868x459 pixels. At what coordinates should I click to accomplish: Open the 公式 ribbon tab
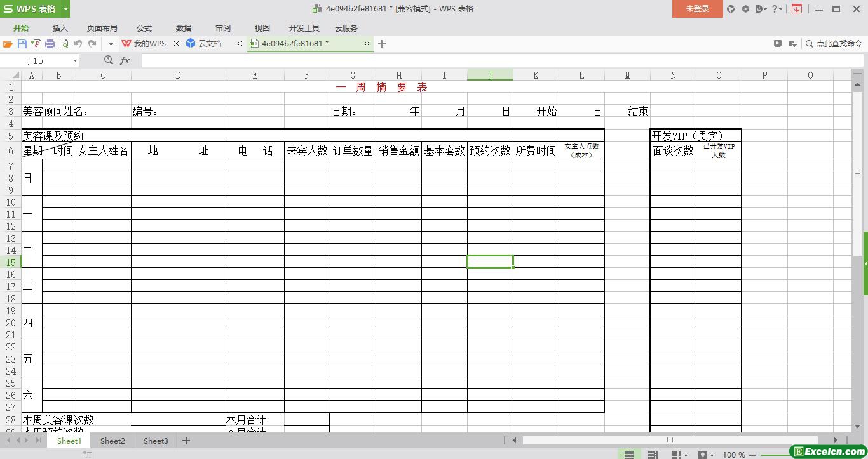coord(144,29)
